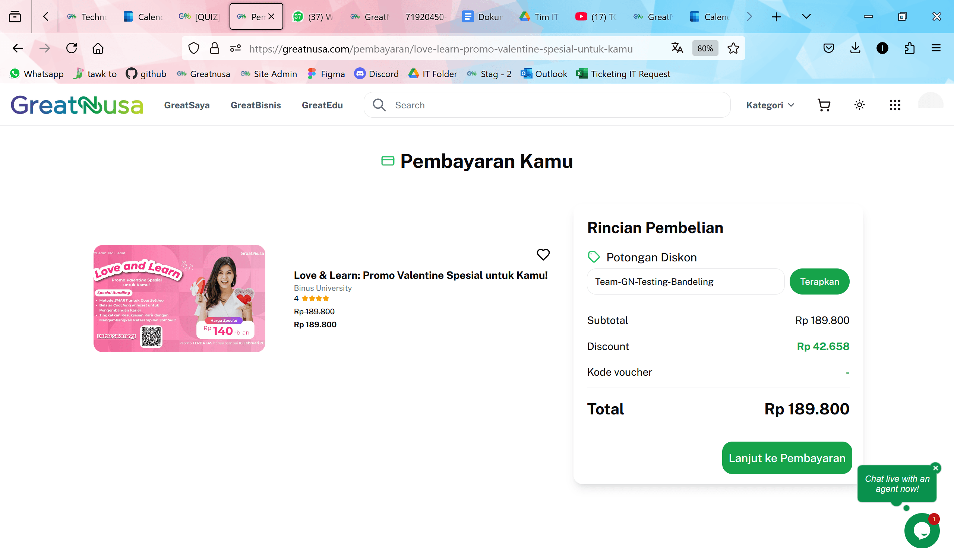Expand the Kategori dropdown
This screenshot has height=560, width=954.
[770, 105]
